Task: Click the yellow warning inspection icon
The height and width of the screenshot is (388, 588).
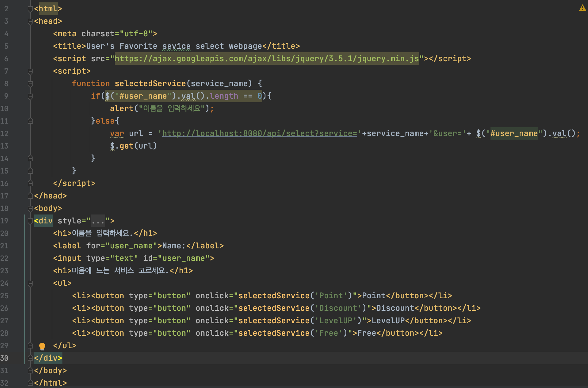Action: pos(582,8)
